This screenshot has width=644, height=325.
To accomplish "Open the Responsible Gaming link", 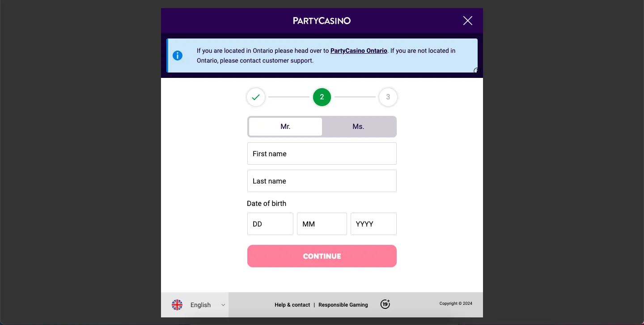I will tap(343, 305).
